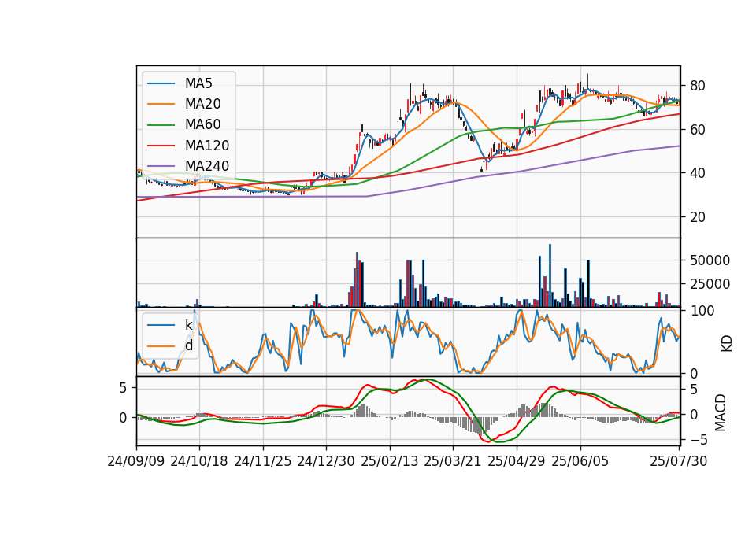
Task: Select the 24/10/18 date label
Action: tap(199, 462)
